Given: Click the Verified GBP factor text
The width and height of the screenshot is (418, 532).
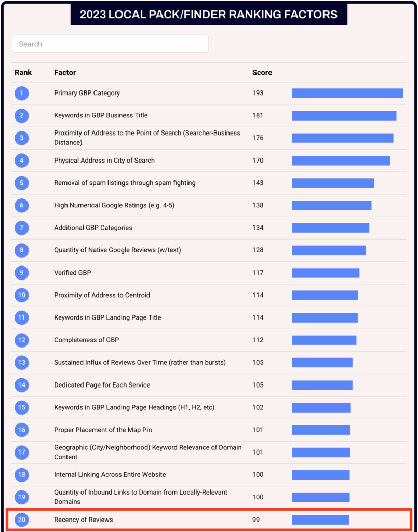Looking at the screenshot, I should (x=72, y=273).
